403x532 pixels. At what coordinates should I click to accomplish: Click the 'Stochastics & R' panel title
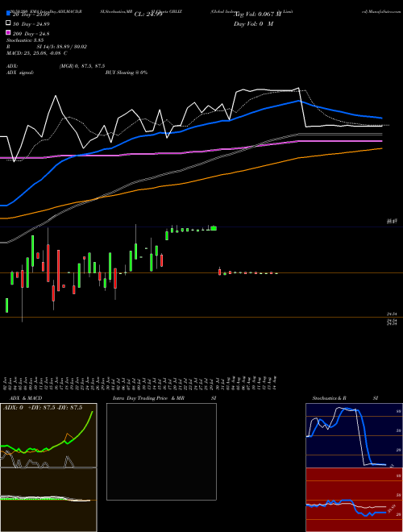[x=329, y=398]
